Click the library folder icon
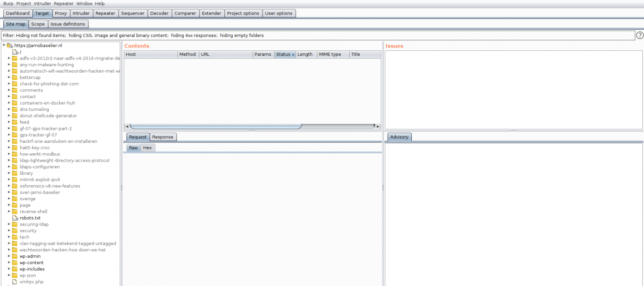The image size is (644, 286). click(x=15, y=173)
